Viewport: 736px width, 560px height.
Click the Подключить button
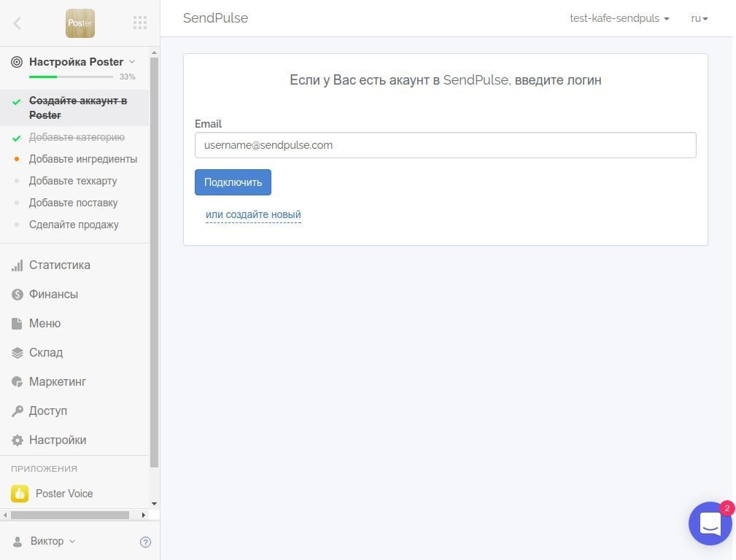pyautogui.click(x=233, y=182)
